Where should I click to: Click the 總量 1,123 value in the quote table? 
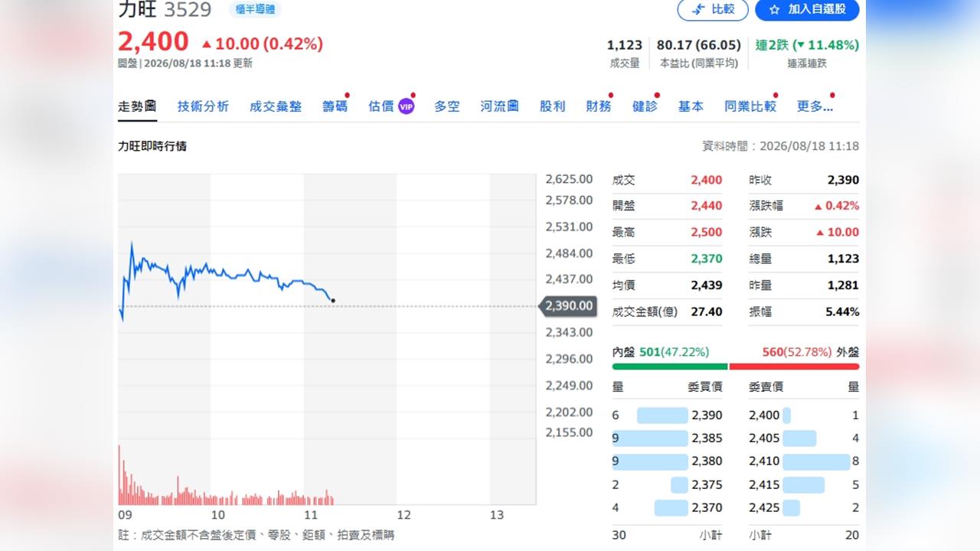click(843, 259)
